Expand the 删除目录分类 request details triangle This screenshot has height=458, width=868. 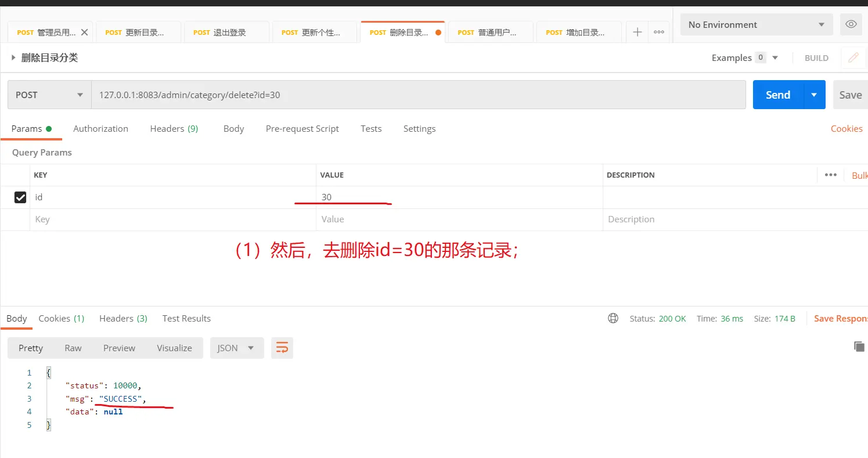pyautogui.click(x=13, y=57)
